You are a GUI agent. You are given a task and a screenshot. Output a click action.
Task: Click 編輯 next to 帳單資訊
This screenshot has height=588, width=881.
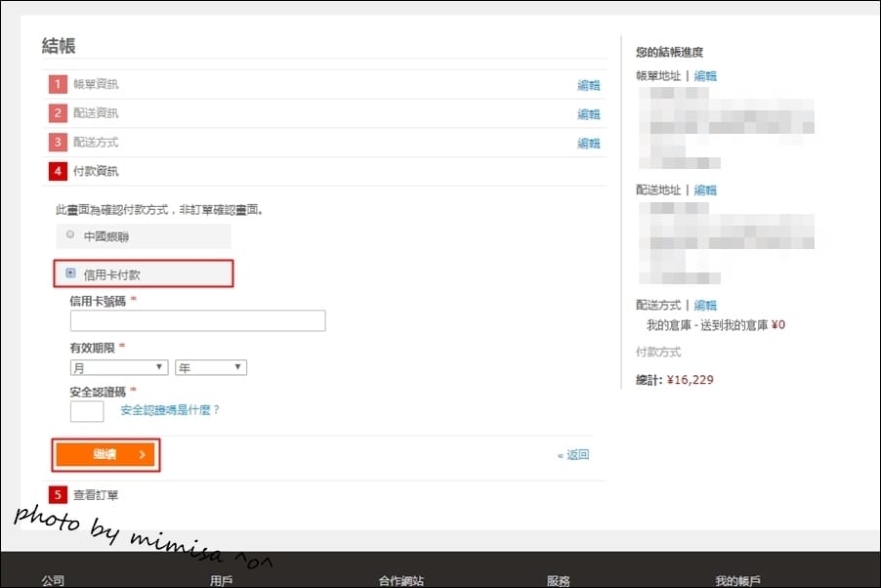pyautogui.click(x=590, y=85)
